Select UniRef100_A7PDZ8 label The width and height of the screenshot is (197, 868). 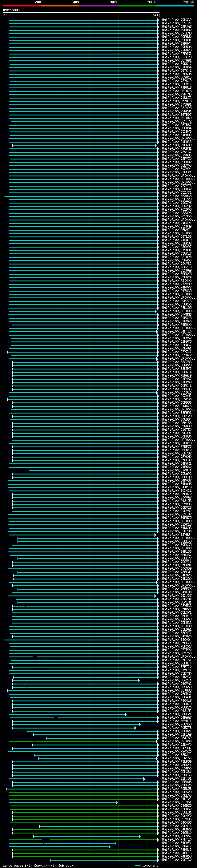(x=177, y=50)
